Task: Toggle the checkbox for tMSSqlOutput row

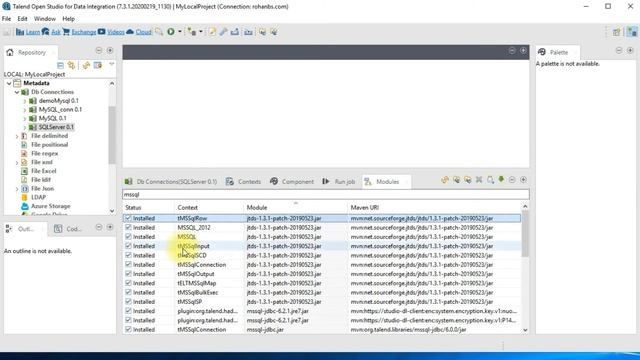Action: tap(128, 273)
